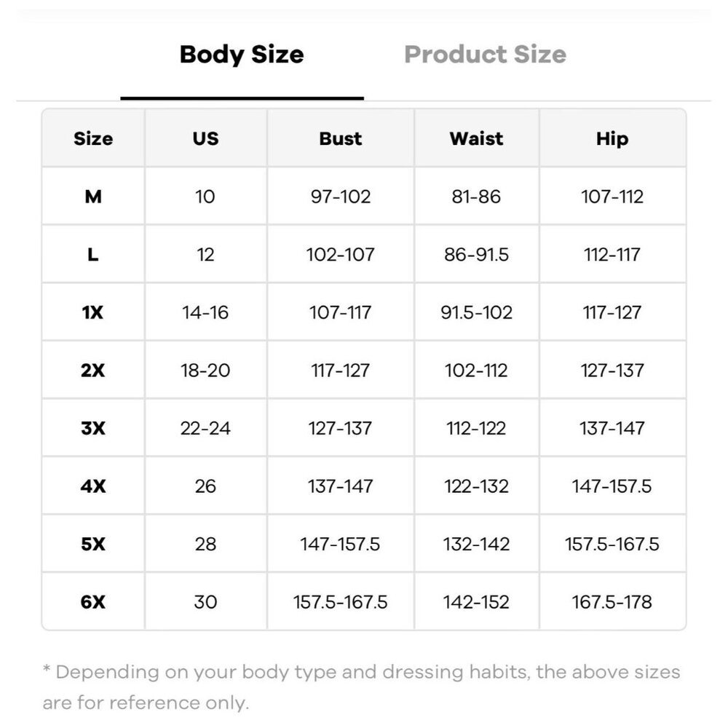728x728 pixels.
Task: Select the 3X size row label
Action: click(x=93, y=428)
